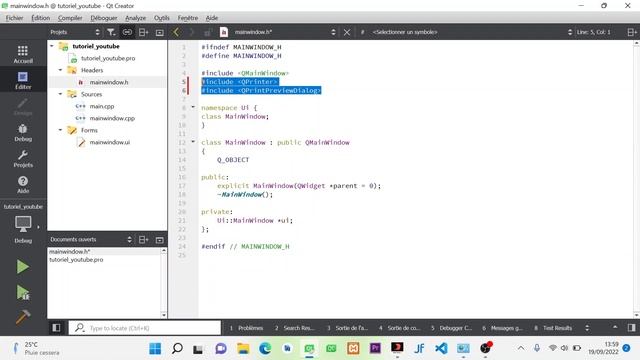Open the Déboguer menu
This screenshot has width=640, height=360.
click(x=104, y=18)
